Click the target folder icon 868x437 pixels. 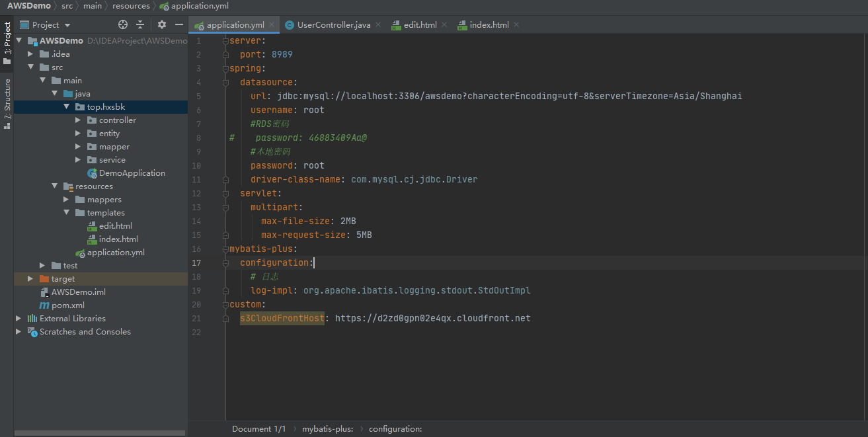click(44, 279)
